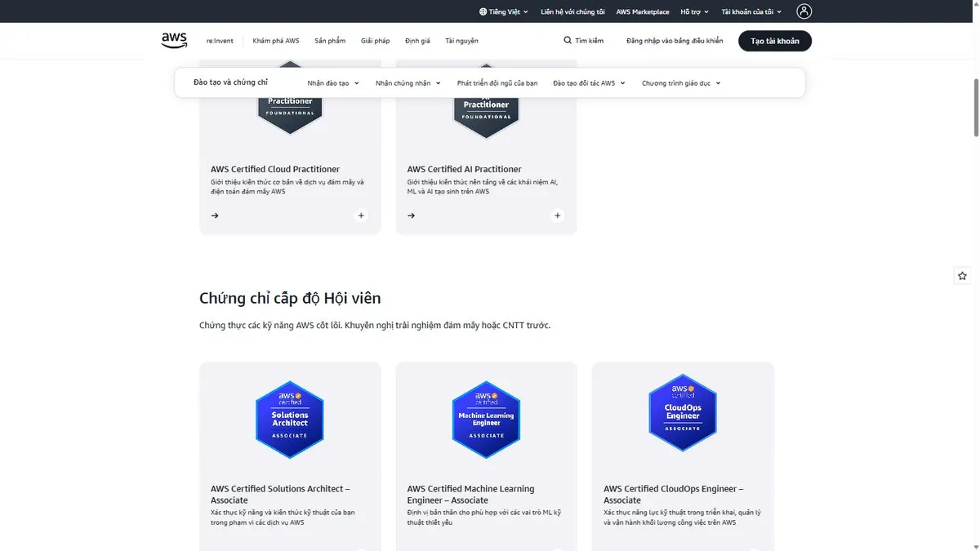Click Tạo tài khoản button
The height and width of the screenshot is (551, 980).
[775, 41]
